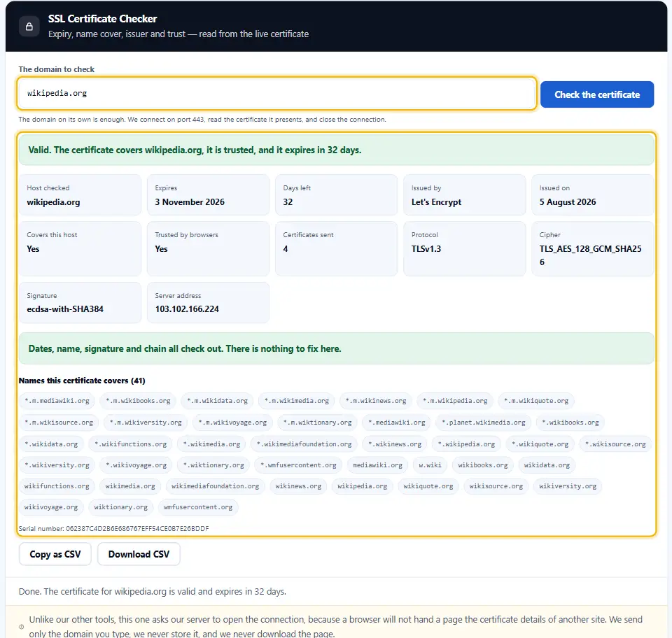Click the *.wikisource.org name chip
Viewport: 672px width, 638px height.
615,444
